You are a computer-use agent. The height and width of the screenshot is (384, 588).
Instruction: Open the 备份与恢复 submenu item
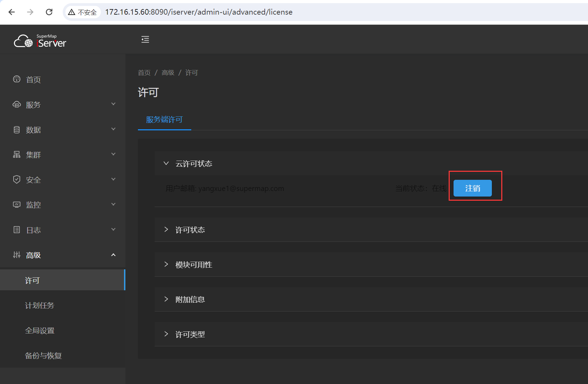tap(63, 355)
